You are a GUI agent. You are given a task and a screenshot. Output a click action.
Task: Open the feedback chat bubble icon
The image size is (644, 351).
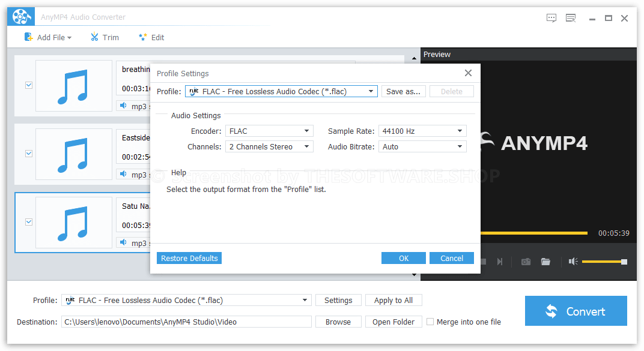551,18
